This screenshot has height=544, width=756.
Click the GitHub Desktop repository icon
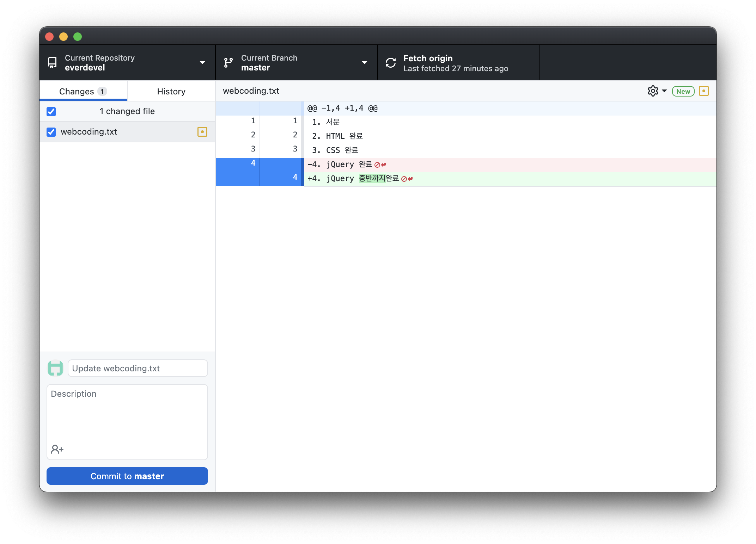pyautogui.click(x=52, y=63)
